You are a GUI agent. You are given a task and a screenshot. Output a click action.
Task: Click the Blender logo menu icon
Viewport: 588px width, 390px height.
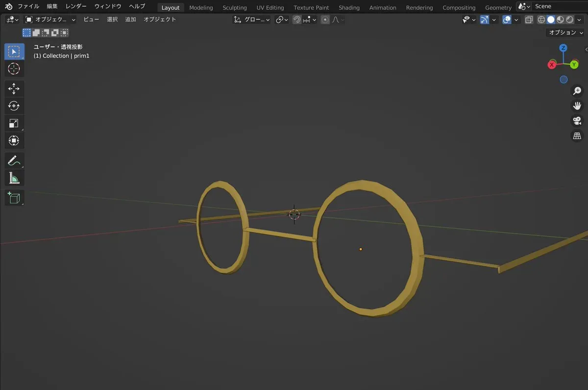(x=9, y=6)
